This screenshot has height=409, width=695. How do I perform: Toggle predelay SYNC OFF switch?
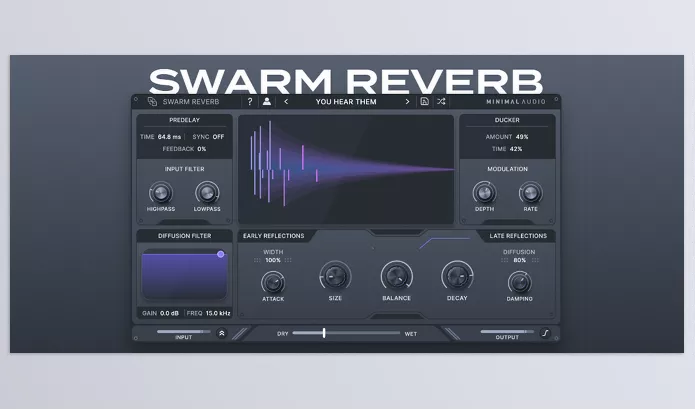click(x=218, y=137)
